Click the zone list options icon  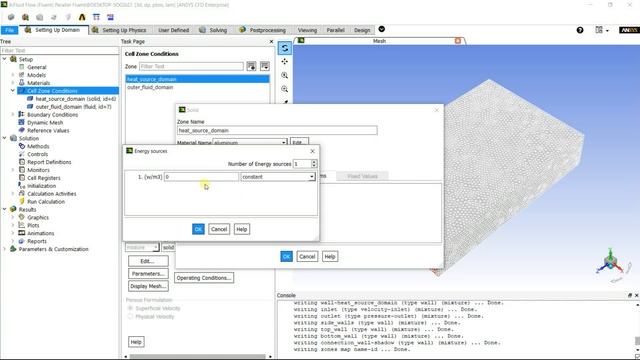[x=265, y=66]
